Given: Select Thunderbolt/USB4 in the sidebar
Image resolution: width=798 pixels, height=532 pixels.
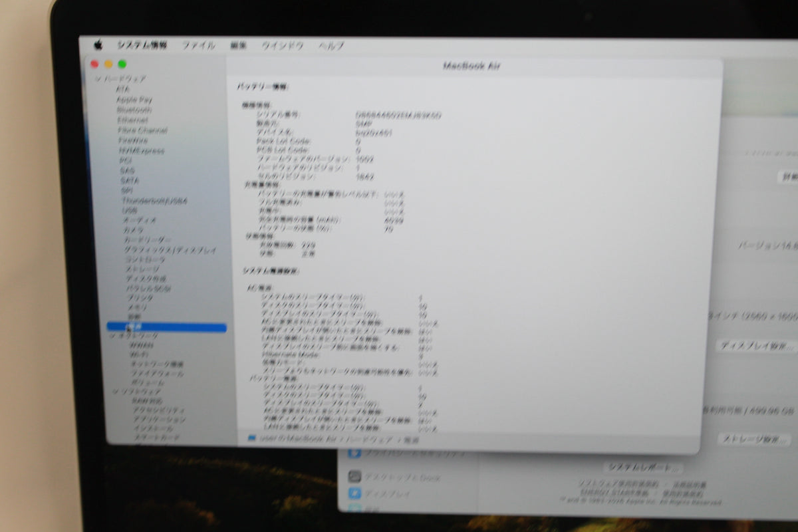Looking at the screenshot, I should point(154,200).
